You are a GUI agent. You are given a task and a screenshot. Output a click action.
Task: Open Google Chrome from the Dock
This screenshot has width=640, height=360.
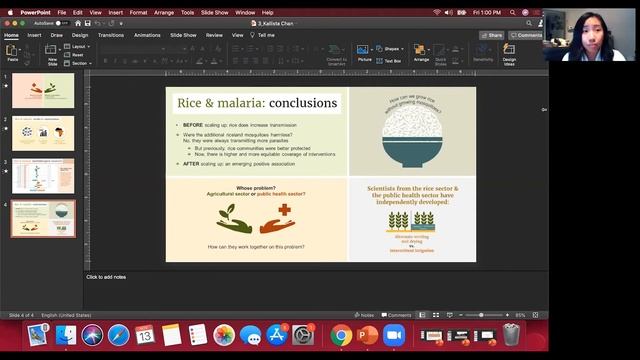tap(341, 336)
